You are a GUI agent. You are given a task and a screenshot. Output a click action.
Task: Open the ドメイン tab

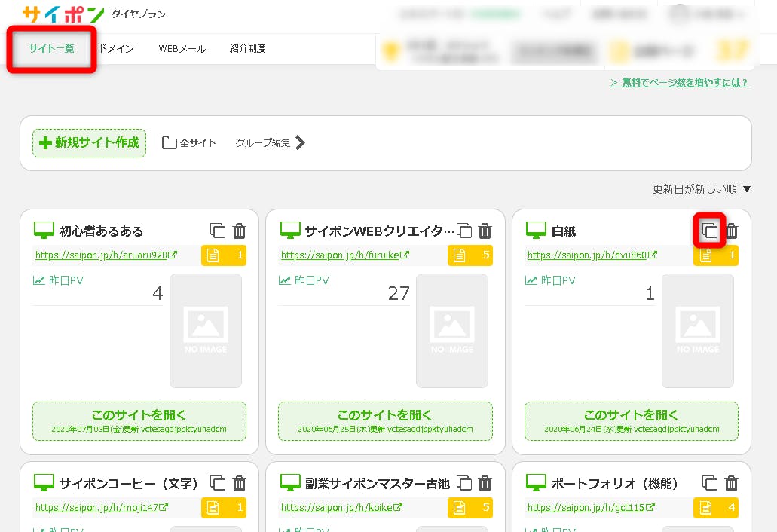point(116,49)
